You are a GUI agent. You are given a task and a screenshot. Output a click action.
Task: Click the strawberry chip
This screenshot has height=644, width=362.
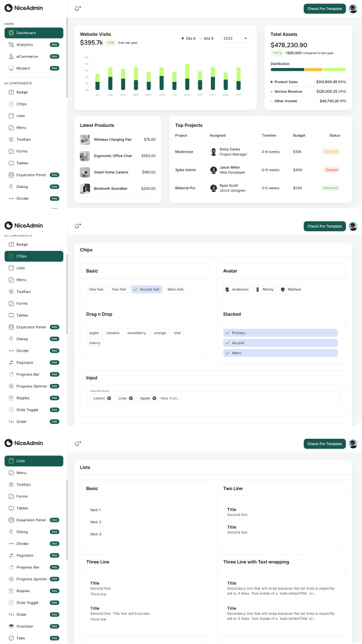click(x=137, y=333)
